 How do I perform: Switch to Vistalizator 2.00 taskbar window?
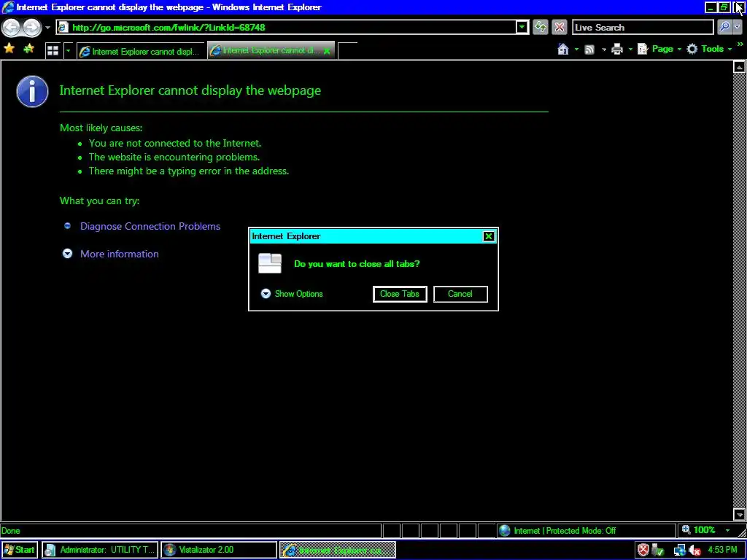pyautogui.click(x=219, y=550)
